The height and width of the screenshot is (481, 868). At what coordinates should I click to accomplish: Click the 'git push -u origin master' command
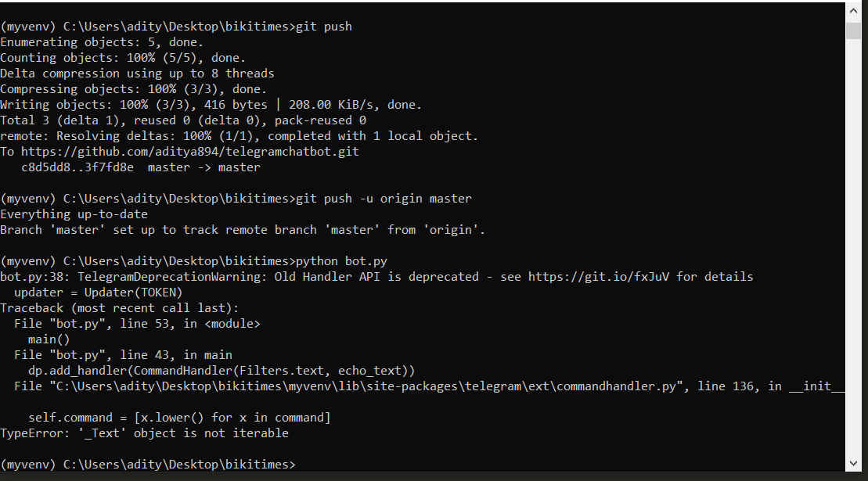coord(384,199)
